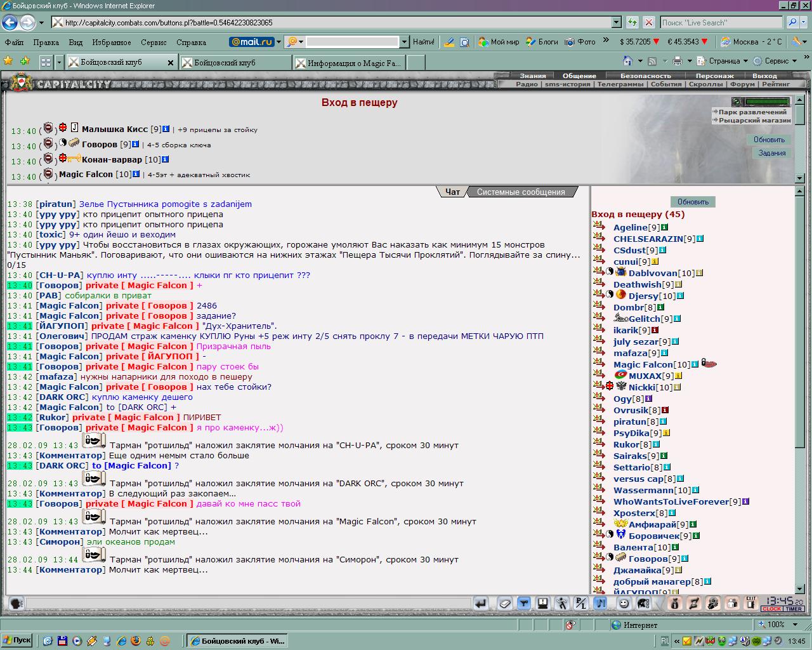Open the friends people icon
Image resolution: width=812 pixels, height=650 pixels.
(732, 603)
